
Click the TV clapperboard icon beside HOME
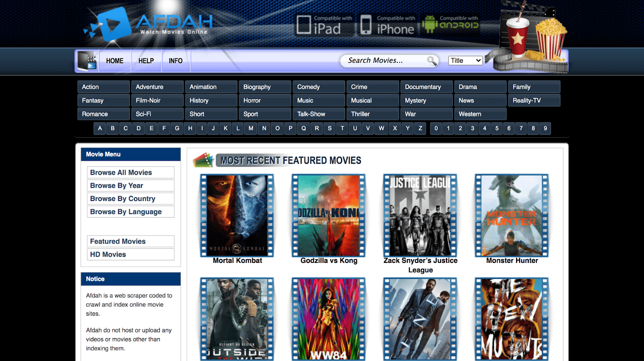pyautogui.click(x=87, y=61)
